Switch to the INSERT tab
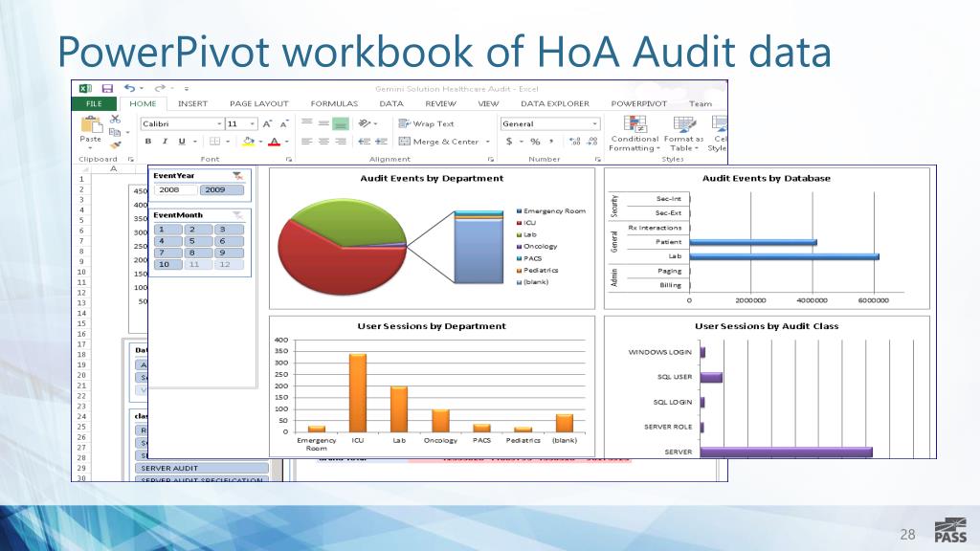 pos(192,103)
